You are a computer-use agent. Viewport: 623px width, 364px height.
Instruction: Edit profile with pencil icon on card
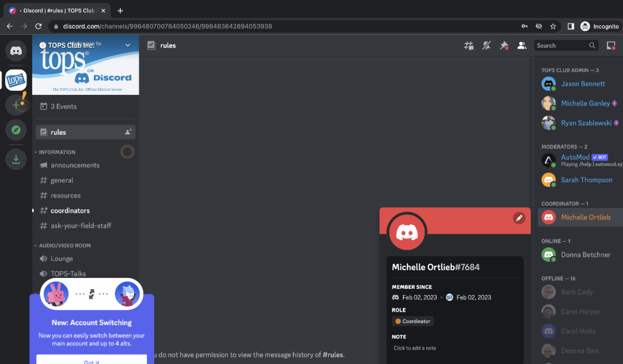coord(519,218)
